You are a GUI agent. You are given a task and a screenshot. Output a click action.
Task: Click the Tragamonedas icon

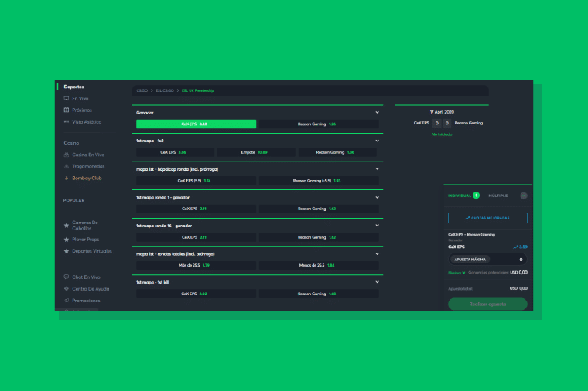click(x=67, y=166)
